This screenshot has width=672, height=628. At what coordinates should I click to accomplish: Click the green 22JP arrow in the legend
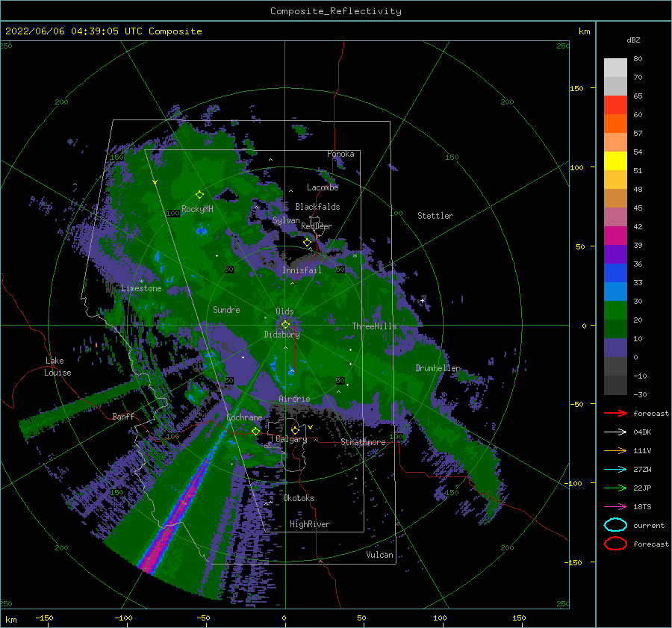615,488
